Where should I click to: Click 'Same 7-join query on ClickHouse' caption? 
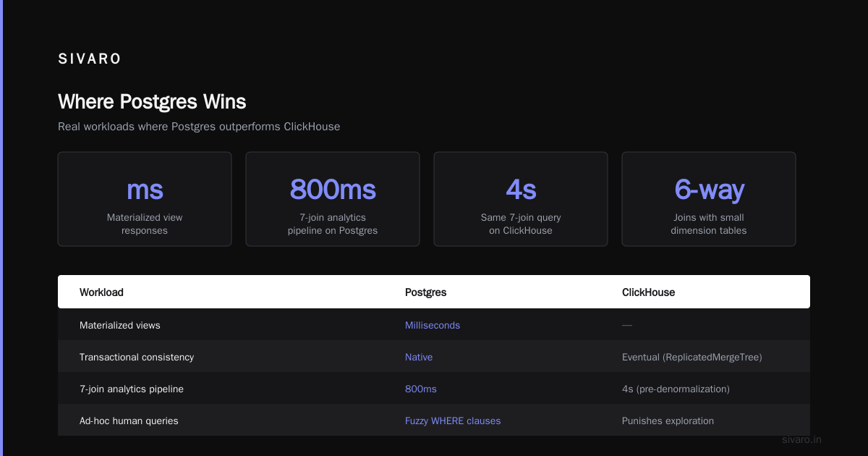click(521, 224)
